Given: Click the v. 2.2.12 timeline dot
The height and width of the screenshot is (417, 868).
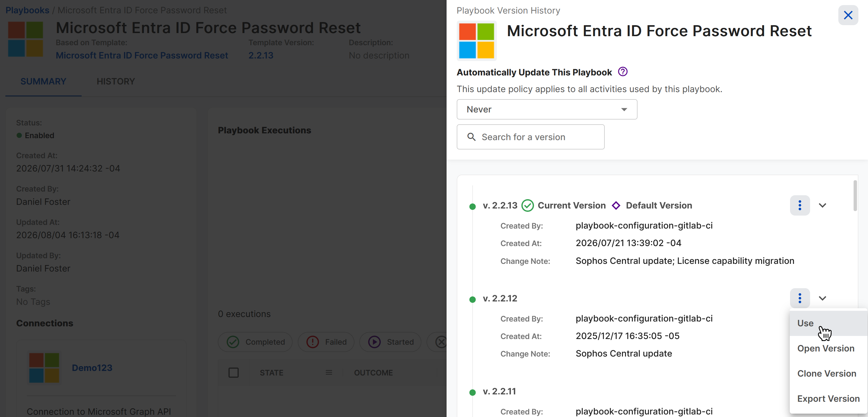Looking at the screenshot, I should click(472, 299).
